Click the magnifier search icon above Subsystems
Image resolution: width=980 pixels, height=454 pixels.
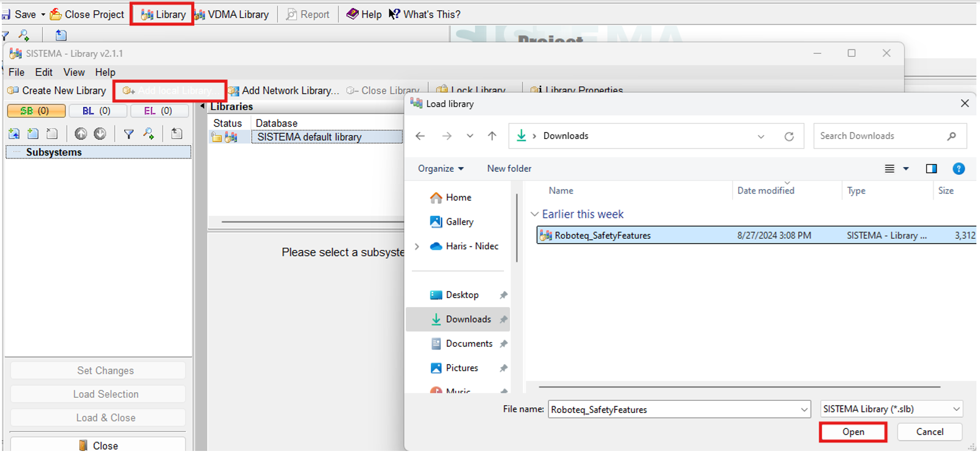click(x=149, y=133)
